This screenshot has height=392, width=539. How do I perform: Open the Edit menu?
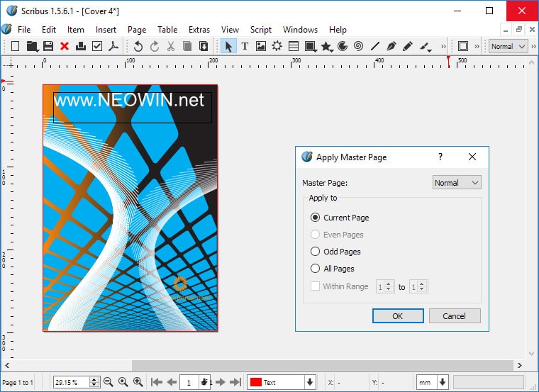[49, 30]
